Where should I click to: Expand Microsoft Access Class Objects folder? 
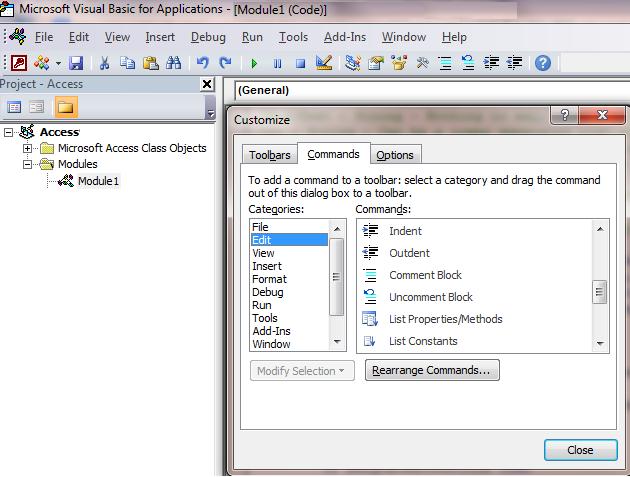(x=27, y=148)
